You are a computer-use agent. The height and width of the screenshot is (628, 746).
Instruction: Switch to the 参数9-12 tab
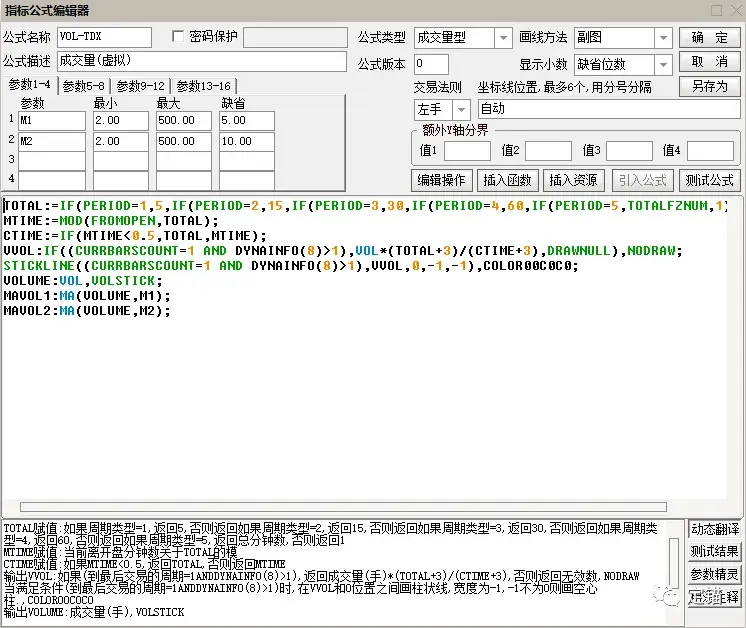140,86
